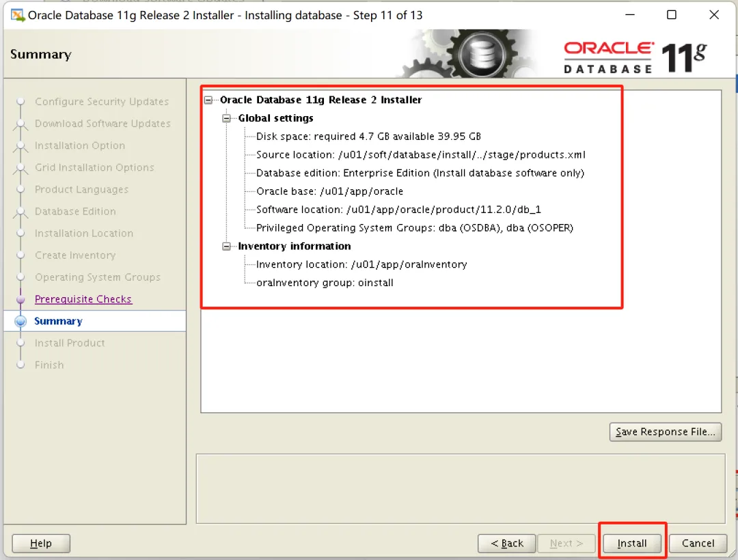Select the Summary step in sidebar
The height and width of the screenshot is (560, 738).
point(58,321)
